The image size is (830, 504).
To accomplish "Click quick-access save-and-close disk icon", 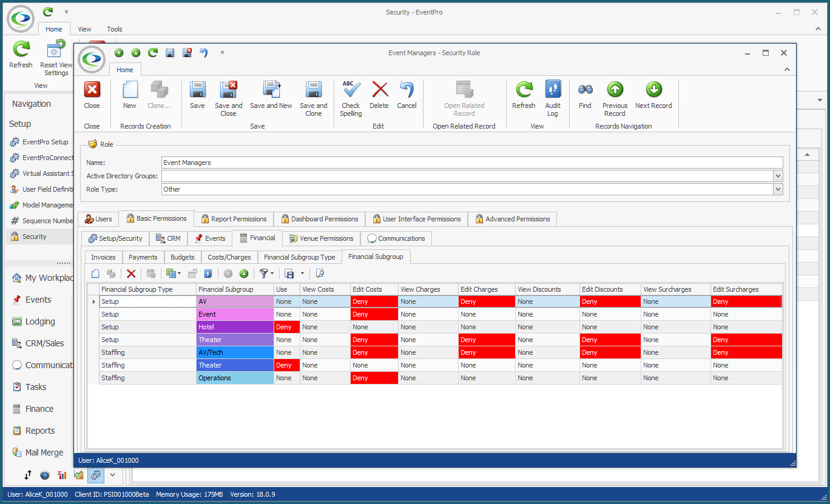I will coord(187,53).
